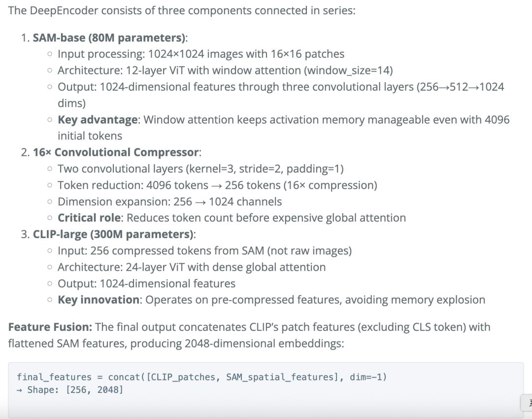Click the SAM Output 1024-dimensional features bullet

(280, 87)
